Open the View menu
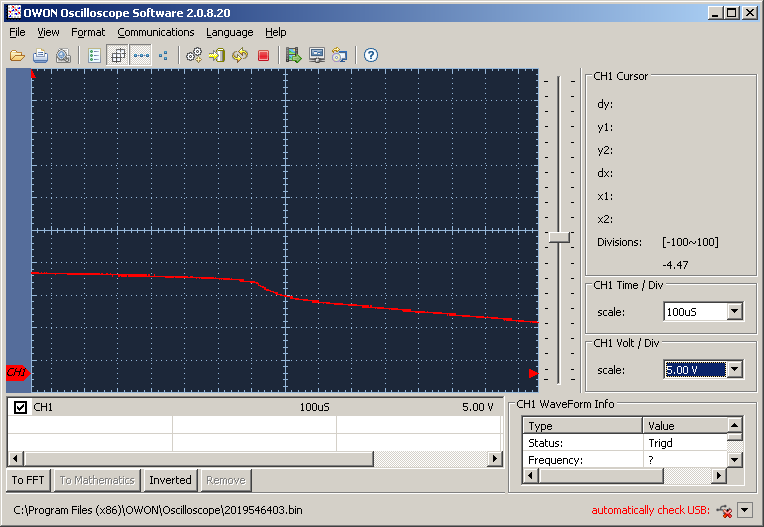This screenshot has height=527, width=764. tap(48, 33)
